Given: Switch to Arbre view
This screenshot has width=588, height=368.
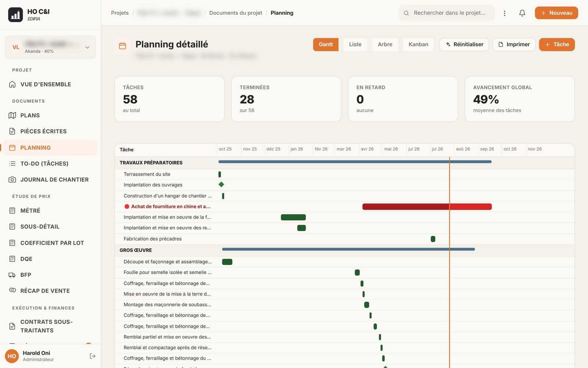Looking at the screenshot, I should click(x=385, y=45).
